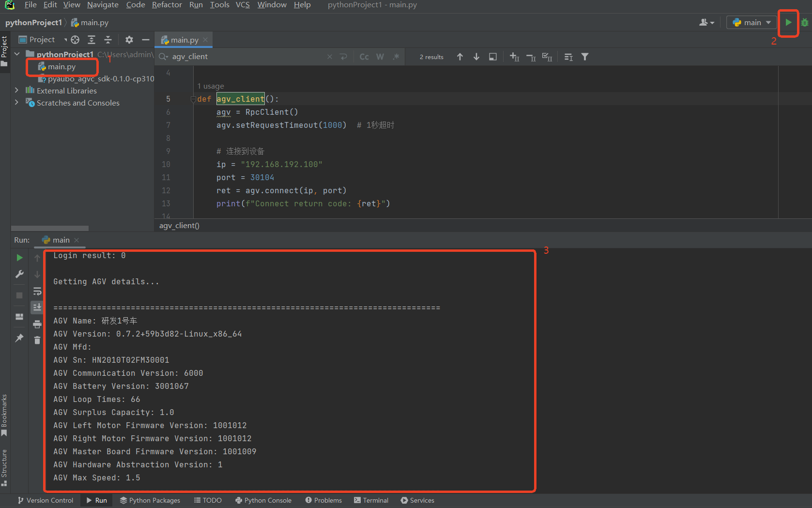Open Python Packages tool window
The height and width of the screenshot is (508, 812).
150,500
